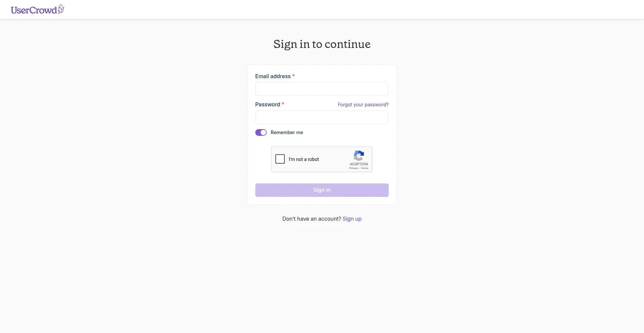Click the required asterisk next to Email address
This screenshot has height=333, width=644.
[x=293, y=76]
